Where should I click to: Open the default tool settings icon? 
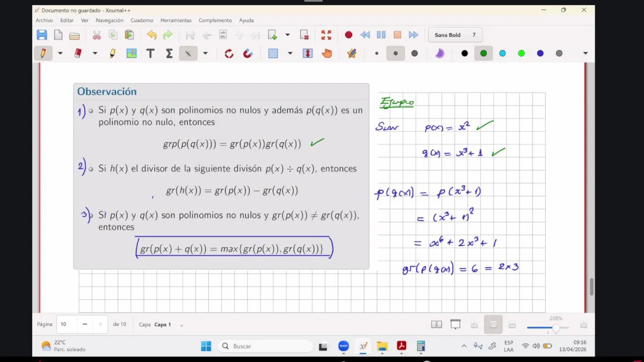(x=352, y=53)
